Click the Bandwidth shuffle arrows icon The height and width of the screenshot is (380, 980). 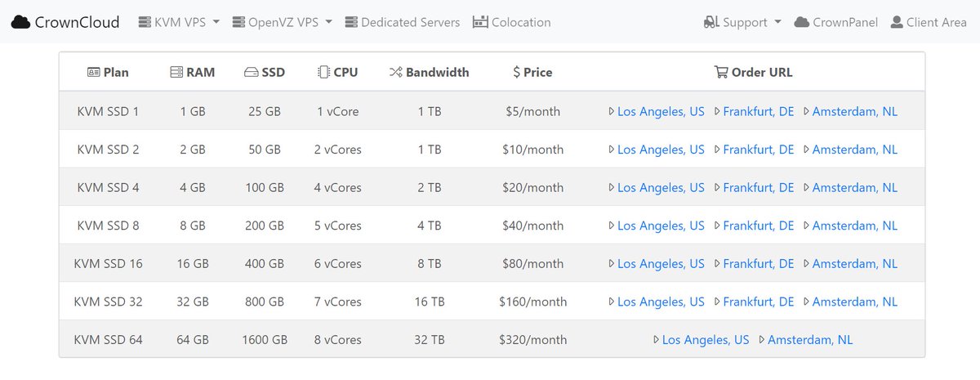coord(396,72)
